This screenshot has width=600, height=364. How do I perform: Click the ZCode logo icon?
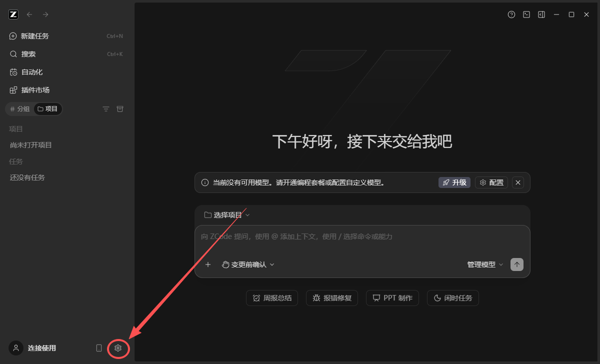[x=13, y=14]
